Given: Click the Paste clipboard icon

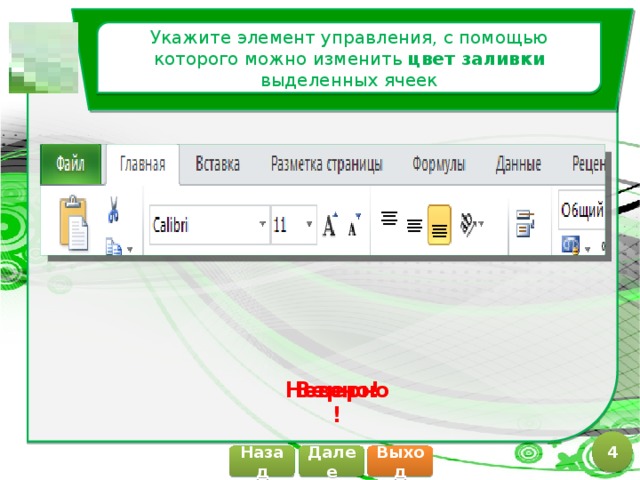Looking at the screenshot, I should pos(73,223).
